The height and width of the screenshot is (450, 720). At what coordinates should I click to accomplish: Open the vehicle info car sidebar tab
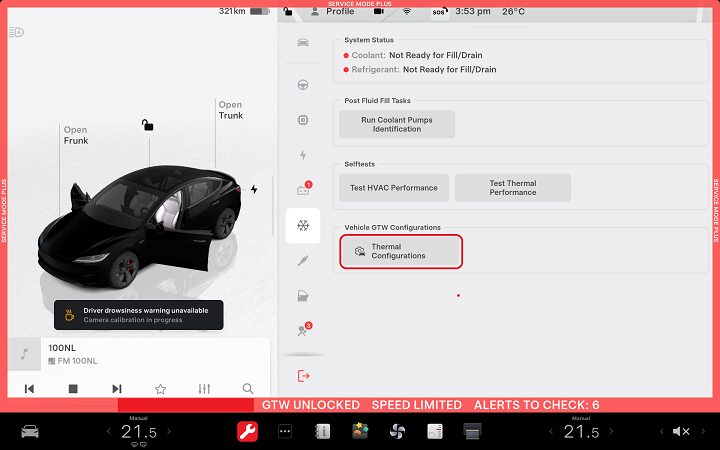303,43
